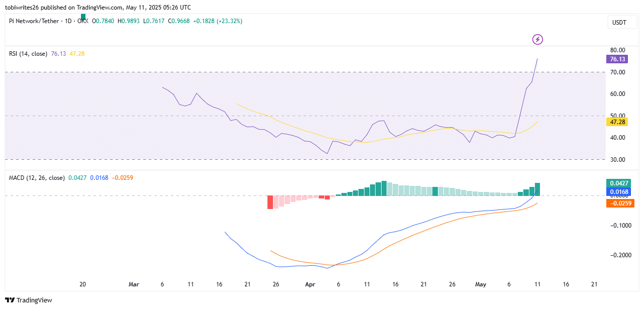Image resolution: width=644 pixels, height=309 pixels.
Task: Click the May 21 date label
Action: coord(594,284)
